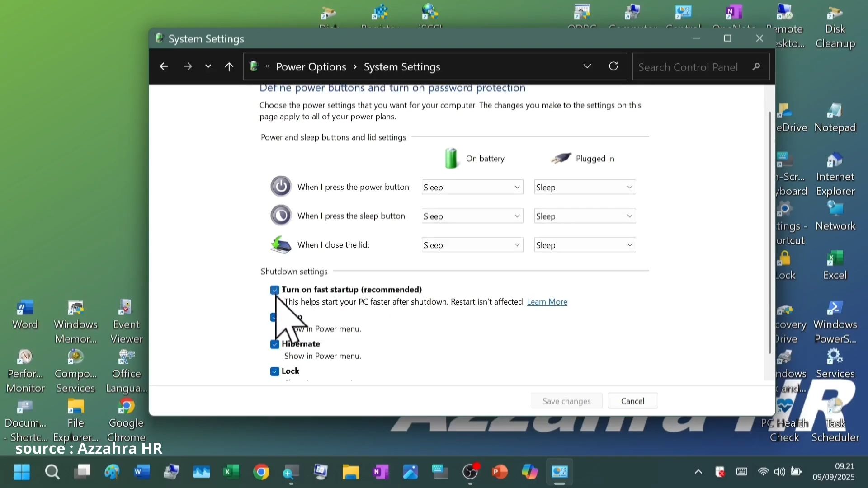
Task: Open the Learn More link
Action: (x=547, y=302)
